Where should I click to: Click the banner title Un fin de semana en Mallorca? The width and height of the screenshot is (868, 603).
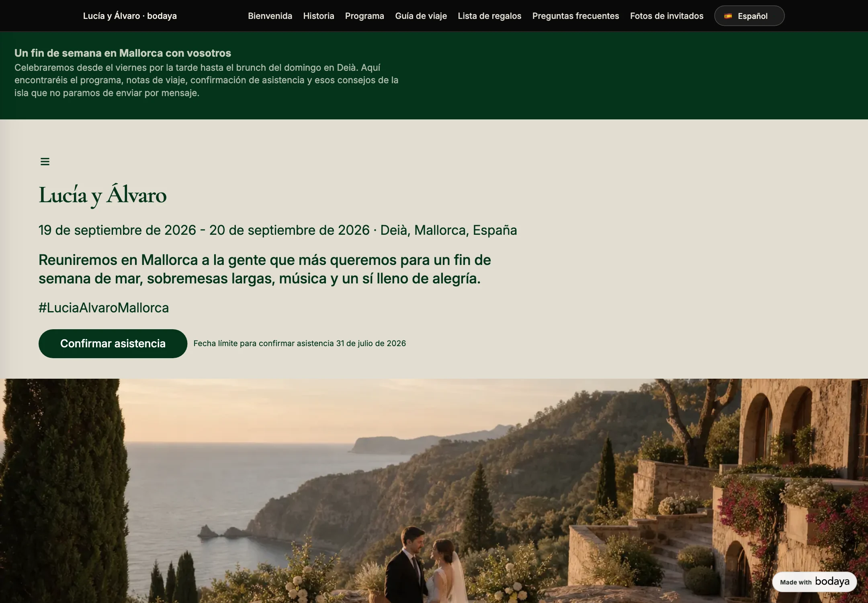tap(123, 53)
